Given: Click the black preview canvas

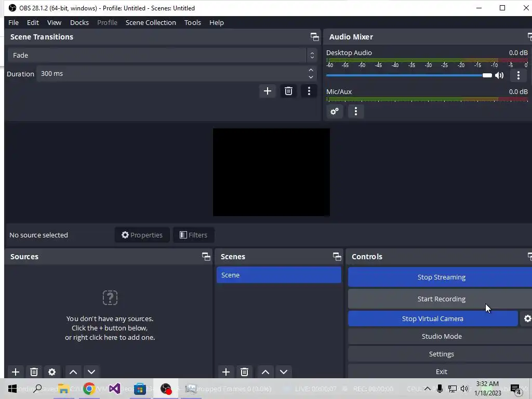Looking at the screenshot, I should pyautogui.click(x=271, y=172).
